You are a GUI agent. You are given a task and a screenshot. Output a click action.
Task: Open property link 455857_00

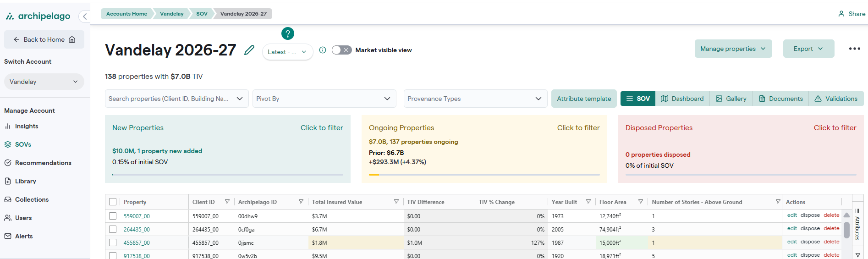(x=137, y=242)
